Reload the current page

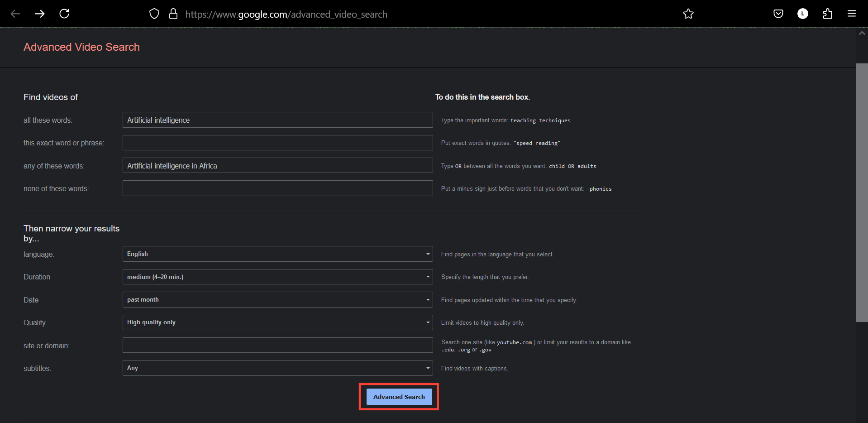pos(64,14)
